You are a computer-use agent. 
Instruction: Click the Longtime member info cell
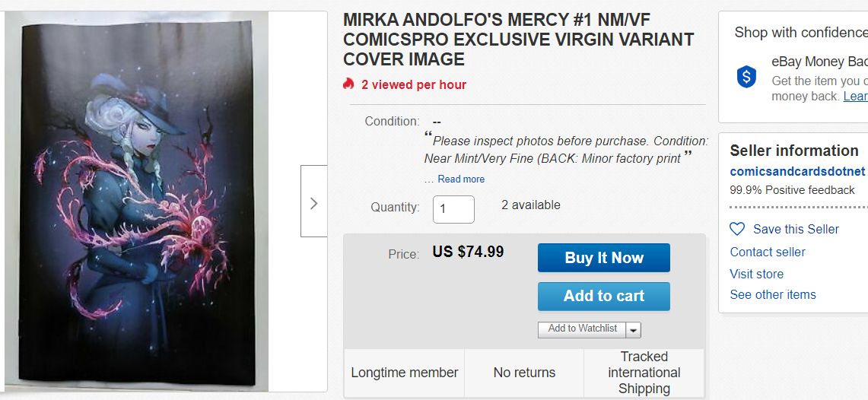click(404, 373)
